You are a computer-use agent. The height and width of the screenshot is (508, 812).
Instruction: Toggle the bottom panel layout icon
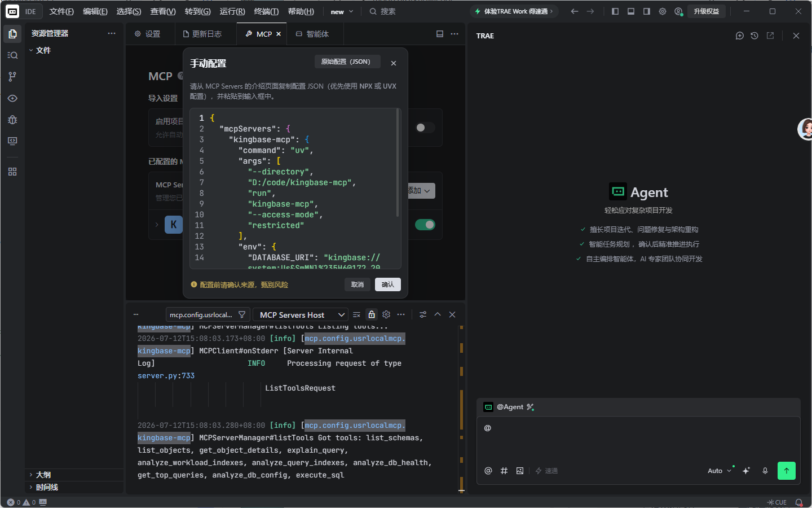(x=631, y=11)
